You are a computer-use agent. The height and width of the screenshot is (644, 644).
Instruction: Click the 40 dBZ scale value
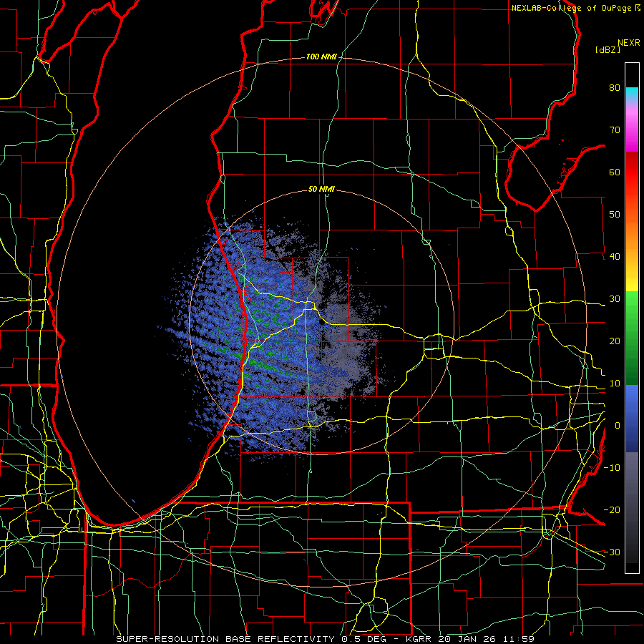tap(615, 257)
